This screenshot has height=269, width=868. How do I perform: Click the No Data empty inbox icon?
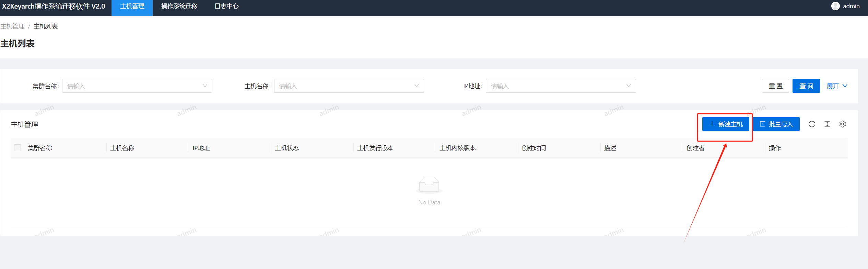point(429,185)
